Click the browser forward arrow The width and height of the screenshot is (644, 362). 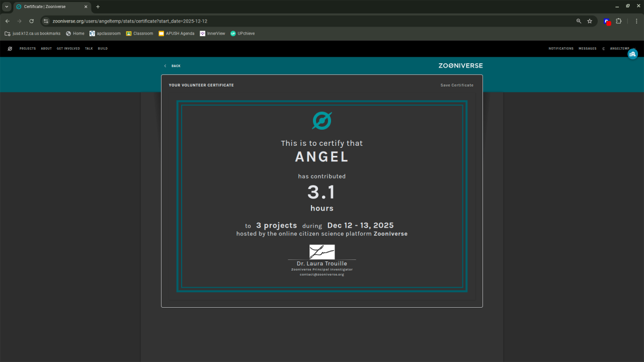(x=19, y=21)
